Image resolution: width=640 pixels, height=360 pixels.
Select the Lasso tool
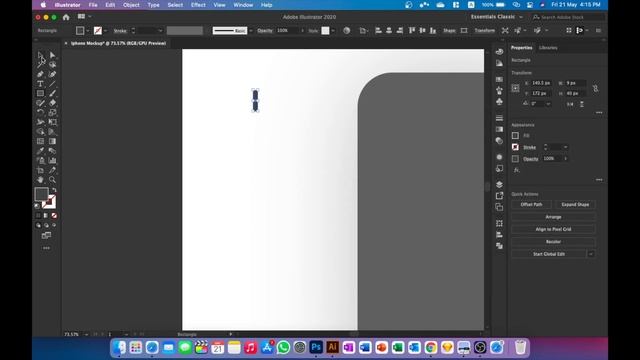[x=53, y=64]
